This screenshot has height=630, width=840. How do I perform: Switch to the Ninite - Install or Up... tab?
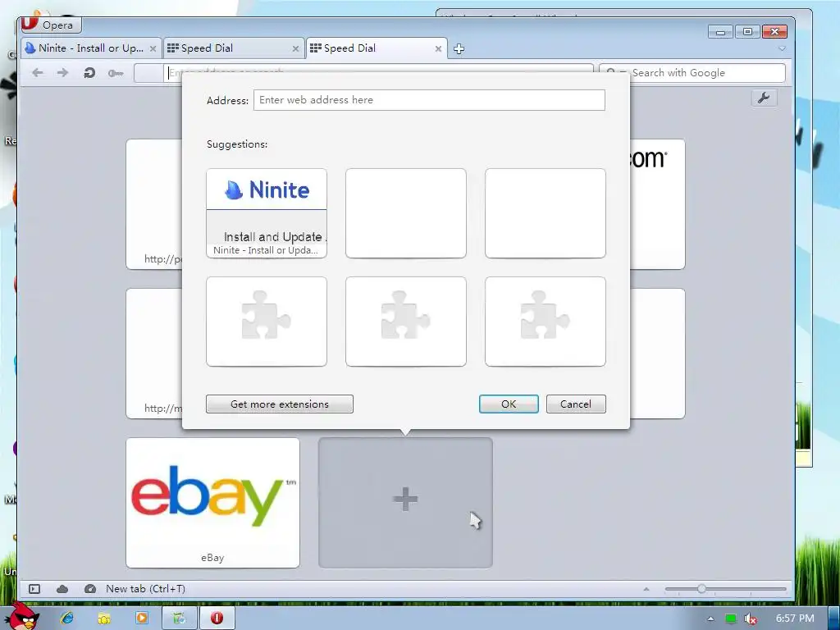(x=91, y=48)
